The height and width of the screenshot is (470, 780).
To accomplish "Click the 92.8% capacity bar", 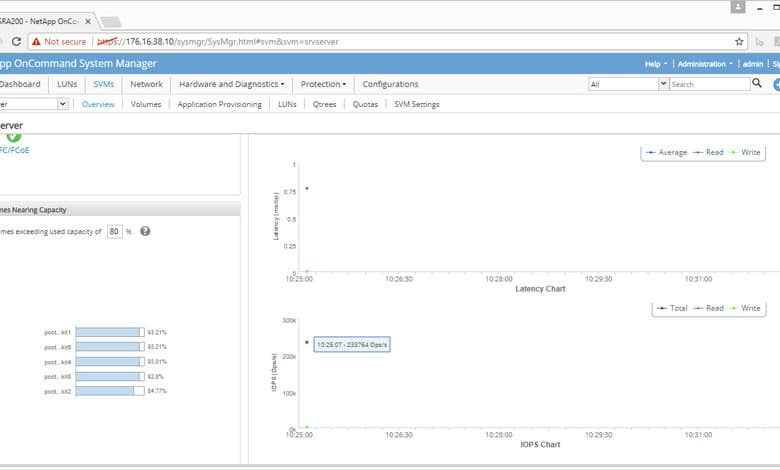I will click(x=110, y=376).
